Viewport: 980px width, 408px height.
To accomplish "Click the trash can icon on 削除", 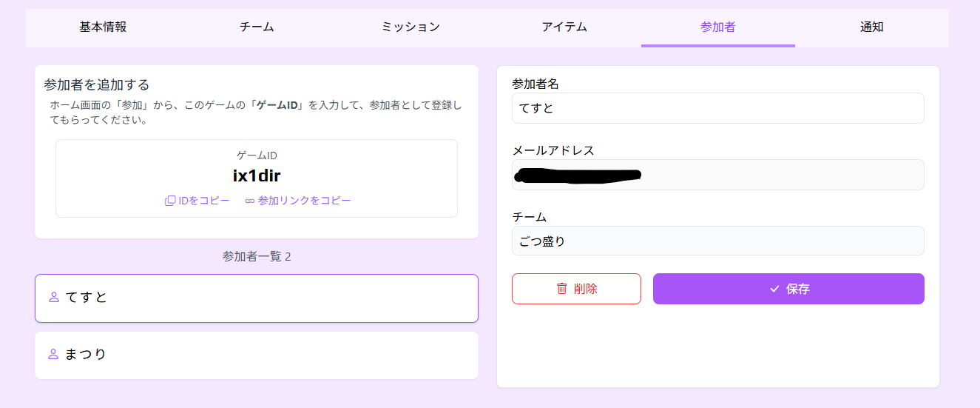I will (x=562, y=289).
